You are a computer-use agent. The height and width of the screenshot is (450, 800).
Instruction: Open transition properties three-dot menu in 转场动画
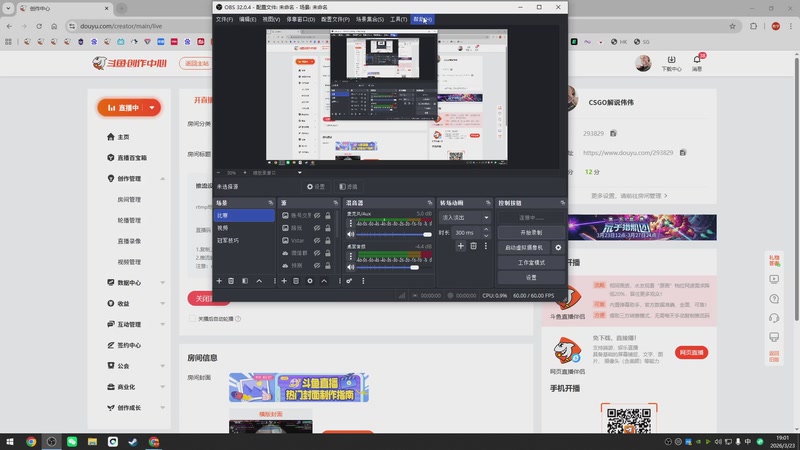click(x=486, y=246)
